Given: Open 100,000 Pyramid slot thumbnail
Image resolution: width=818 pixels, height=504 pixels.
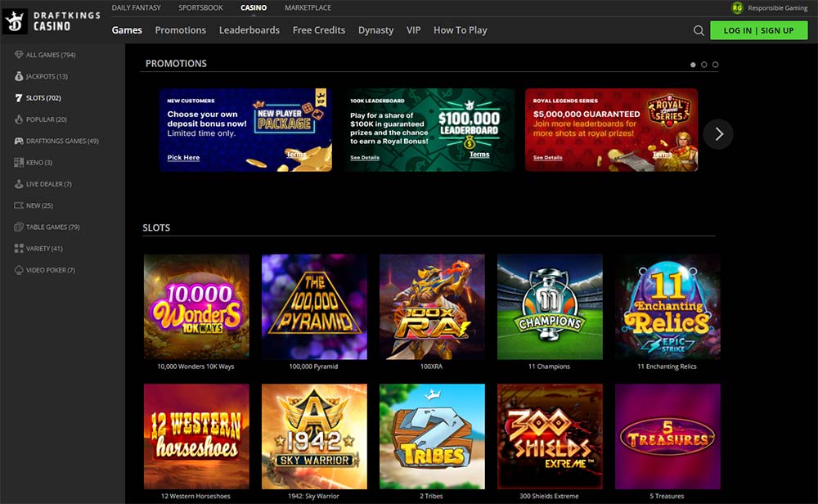Looking at the screenshot, I should [x=314, y=307].
